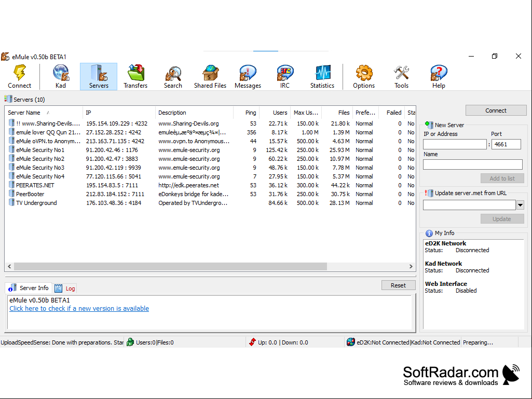
Task: Open the Messages toolbar icon
Action: click(248, 76)
